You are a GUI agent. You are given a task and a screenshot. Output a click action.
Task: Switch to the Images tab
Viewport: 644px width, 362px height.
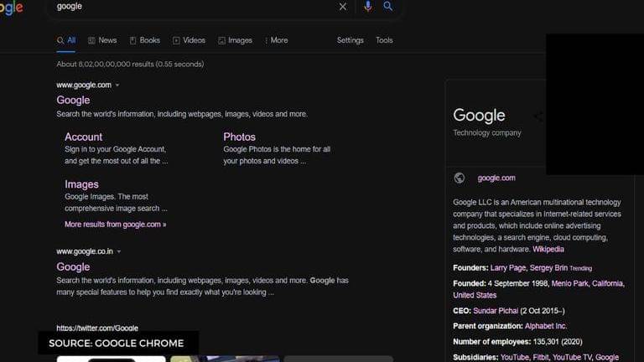coord(235,40)
